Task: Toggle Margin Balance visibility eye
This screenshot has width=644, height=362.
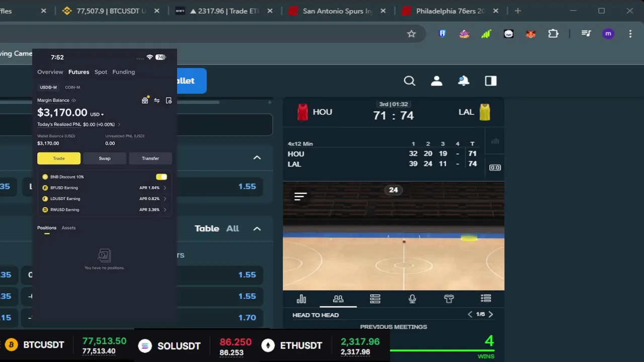Action: pyautogui.click(x=73, y=101)
